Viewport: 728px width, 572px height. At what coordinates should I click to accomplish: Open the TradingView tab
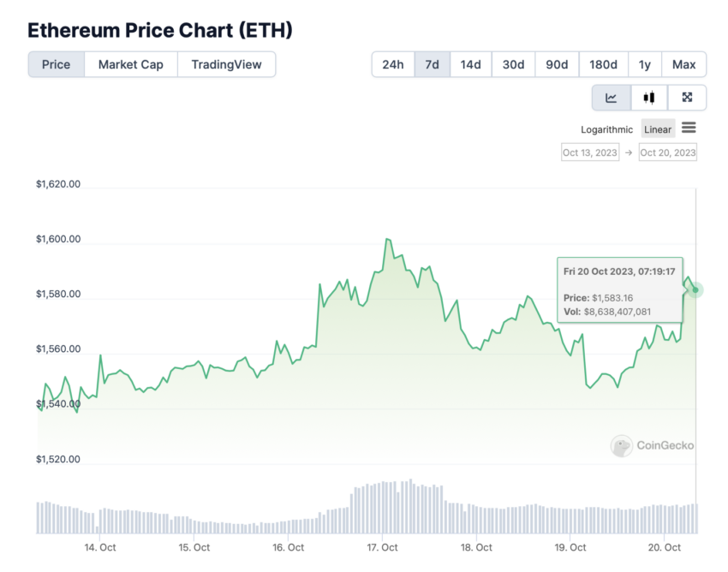tap(226, 64)
